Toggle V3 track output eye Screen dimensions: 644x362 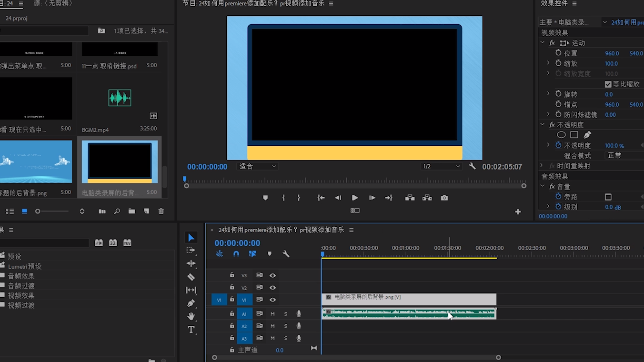tap(272, 275)
